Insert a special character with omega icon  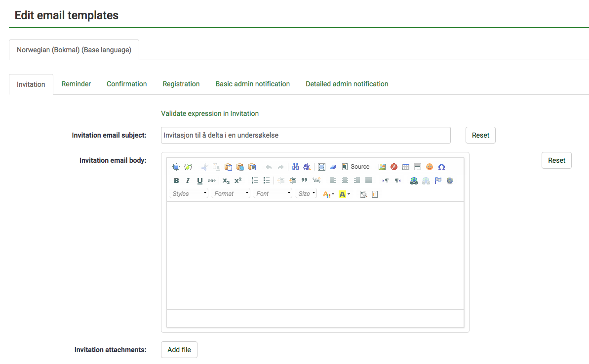[x=441, y=167]
